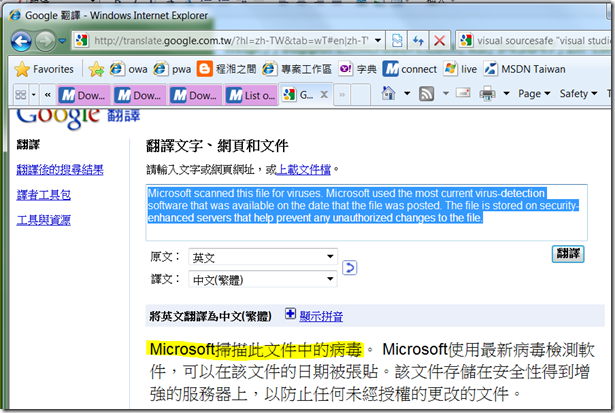Open the 翻譯後的搜尋結果 link
This screenshot has width=615, height=413.
coord(60,170)
